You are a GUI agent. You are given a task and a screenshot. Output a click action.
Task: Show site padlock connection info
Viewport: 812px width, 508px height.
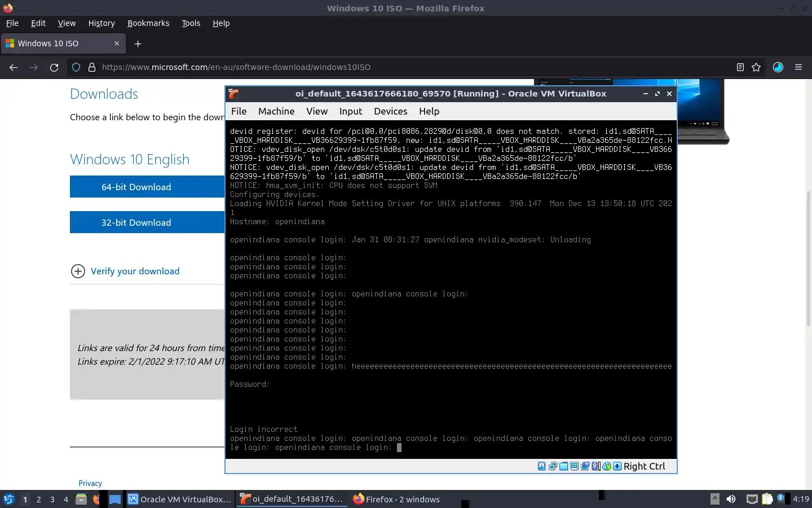tap(91, 67)
